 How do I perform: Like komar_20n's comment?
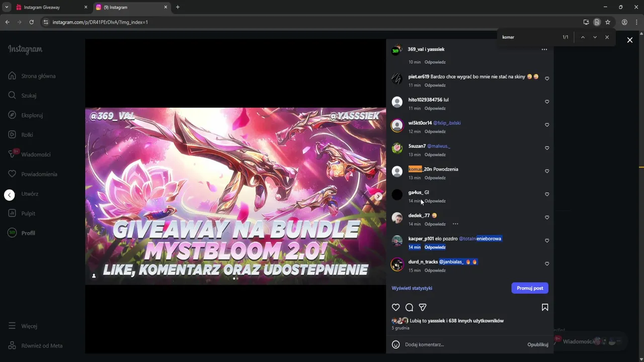547,171
